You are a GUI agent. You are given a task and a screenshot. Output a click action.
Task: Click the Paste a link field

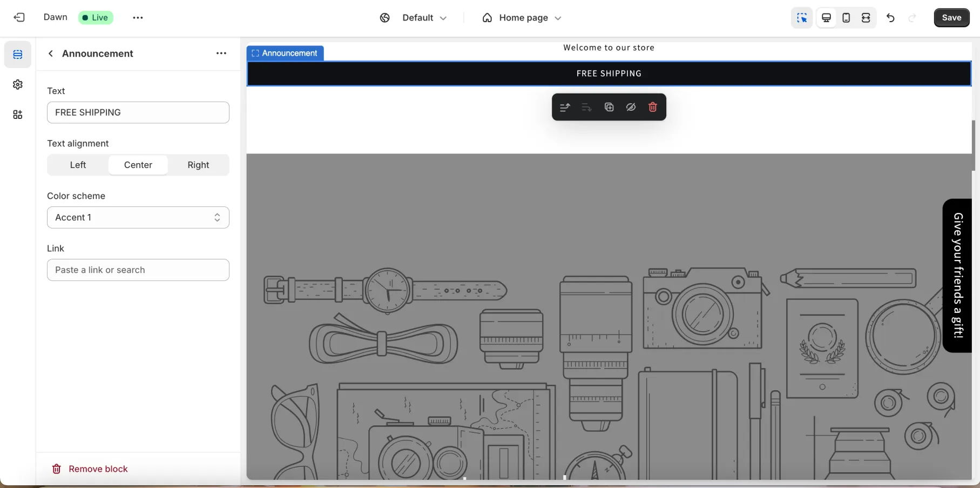[x=138, y=270]
